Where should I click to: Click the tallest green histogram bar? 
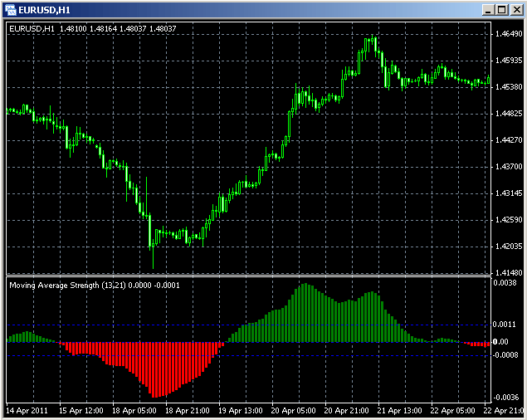click(x=306, y=313)
